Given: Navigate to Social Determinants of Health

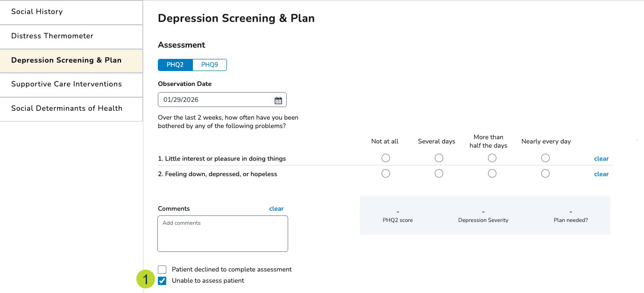Looking at the screenshot, I should click(x=71, y=109).
